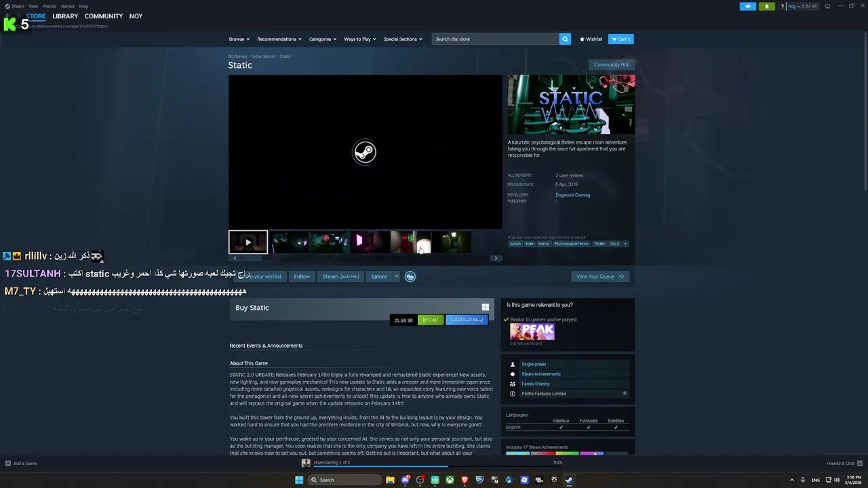
Task: Click the green In Cart button
Action: pos(431,320)
